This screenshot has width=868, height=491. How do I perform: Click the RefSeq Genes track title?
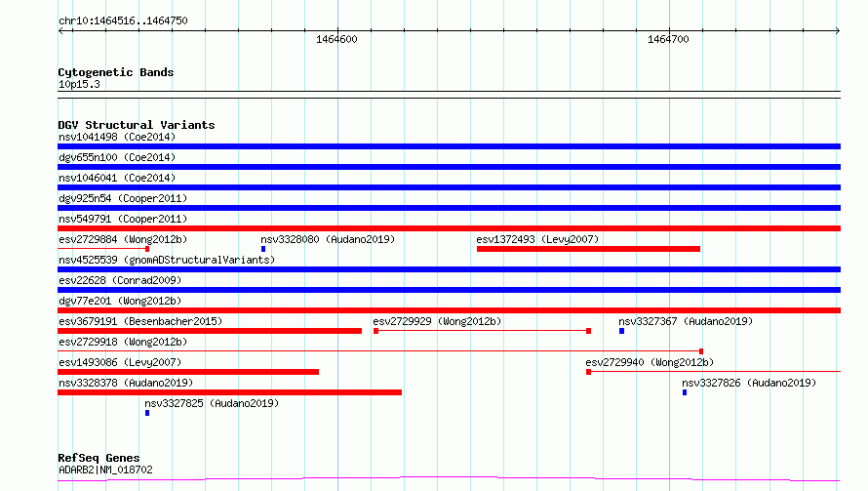99,458
